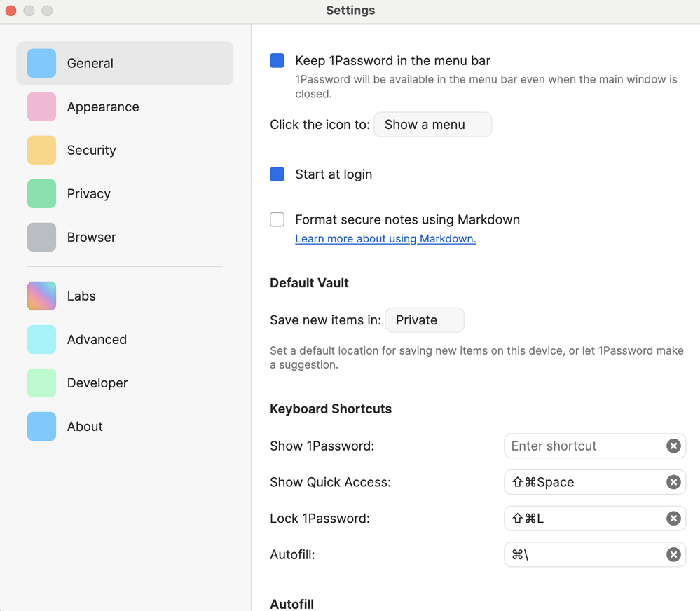The image size is (700, 611).
Task: Click the Show 1Password shortcut field
Action: (583, 446)
